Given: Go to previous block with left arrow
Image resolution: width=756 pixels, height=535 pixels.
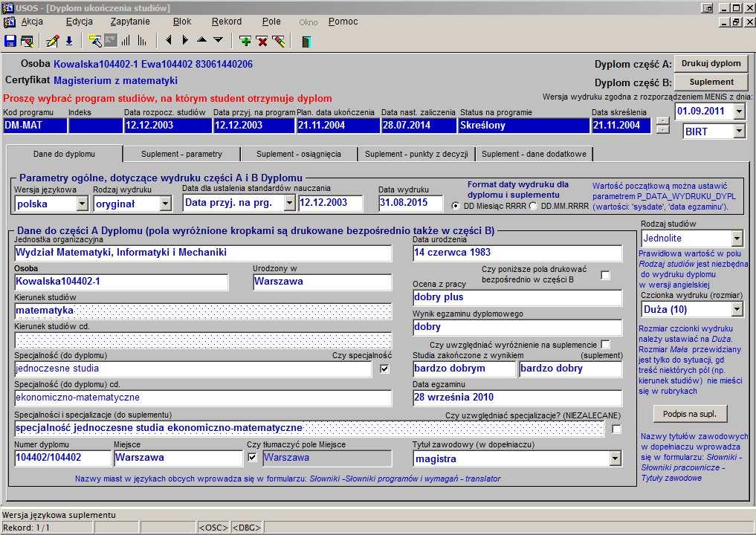Looking at the screenshot, I should [168, 40].
